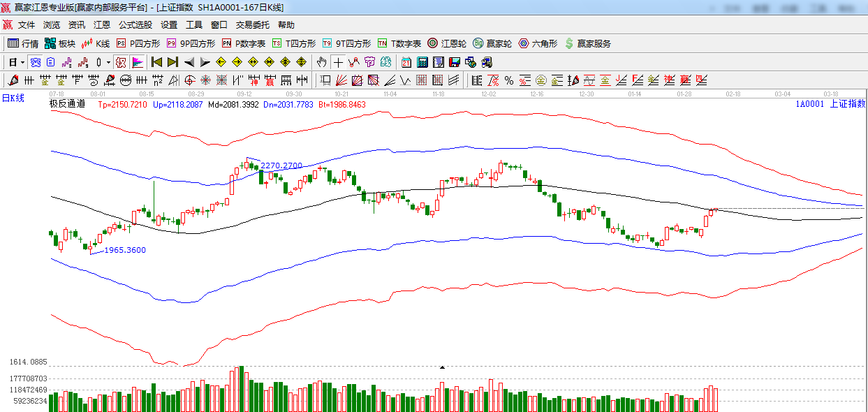Click the calendar date icon
This screenshot has height=412, width=868.
[406, 62]
